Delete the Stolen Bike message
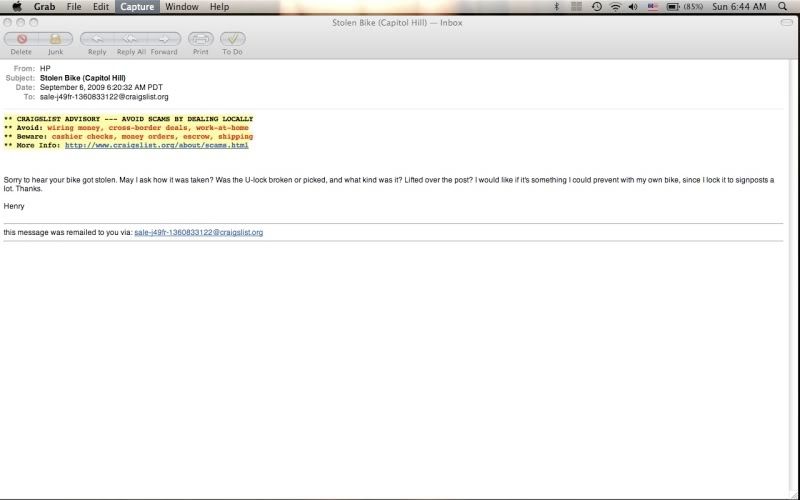Image resolution: width=800 pixels, height=500 pixels. pyautogui.click(x=21, y=39)
